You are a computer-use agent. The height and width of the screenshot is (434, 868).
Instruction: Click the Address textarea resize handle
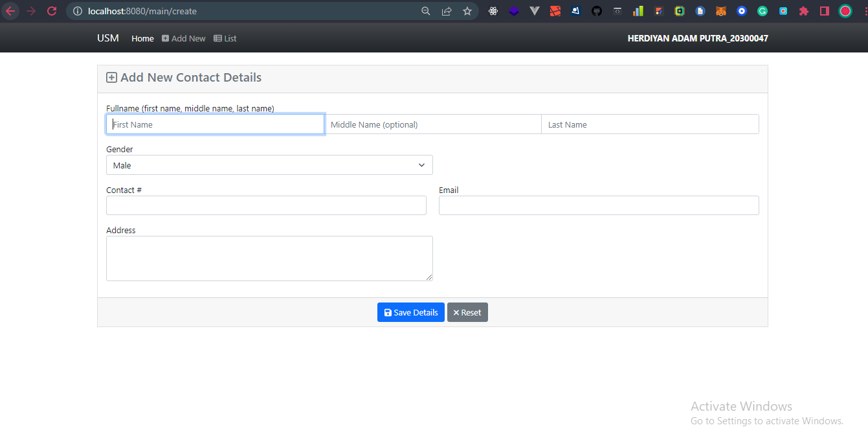click(x=428, y=277)
